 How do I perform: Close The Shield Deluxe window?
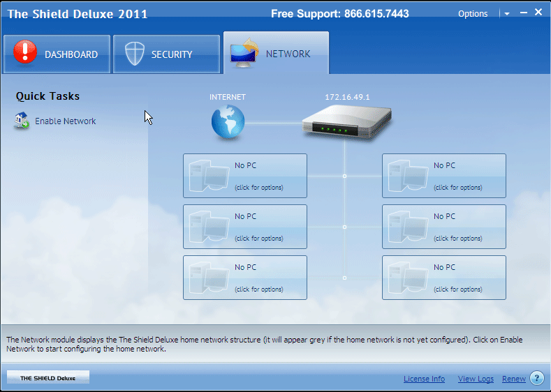pos(538,13)
